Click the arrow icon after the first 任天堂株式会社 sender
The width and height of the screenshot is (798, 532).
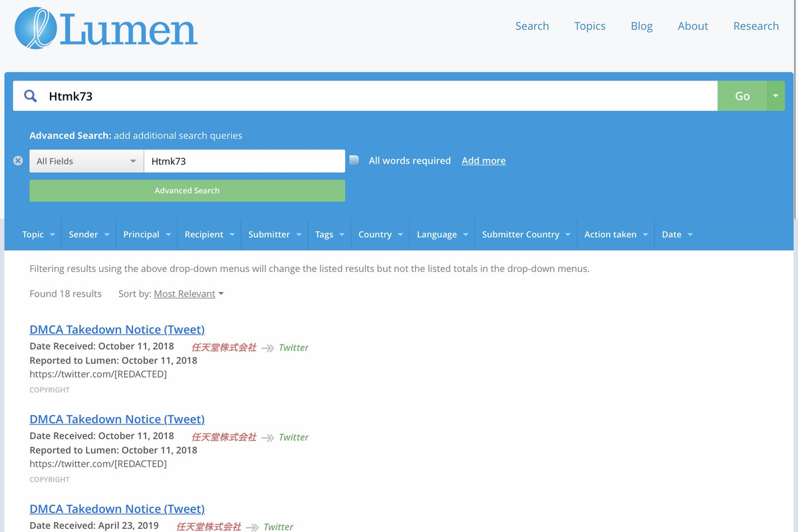point(267,348)
